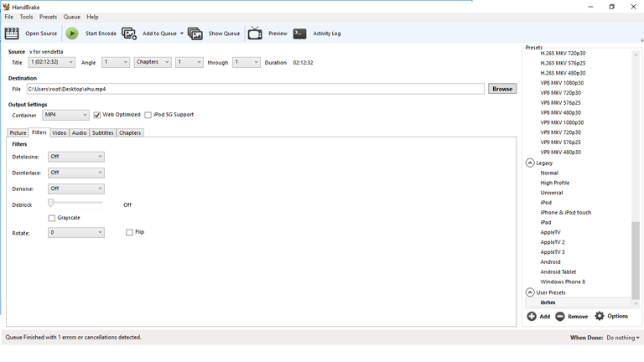Click the Activity Log terminal icon
Screen dimensions: 644x362
coord(300,34)
